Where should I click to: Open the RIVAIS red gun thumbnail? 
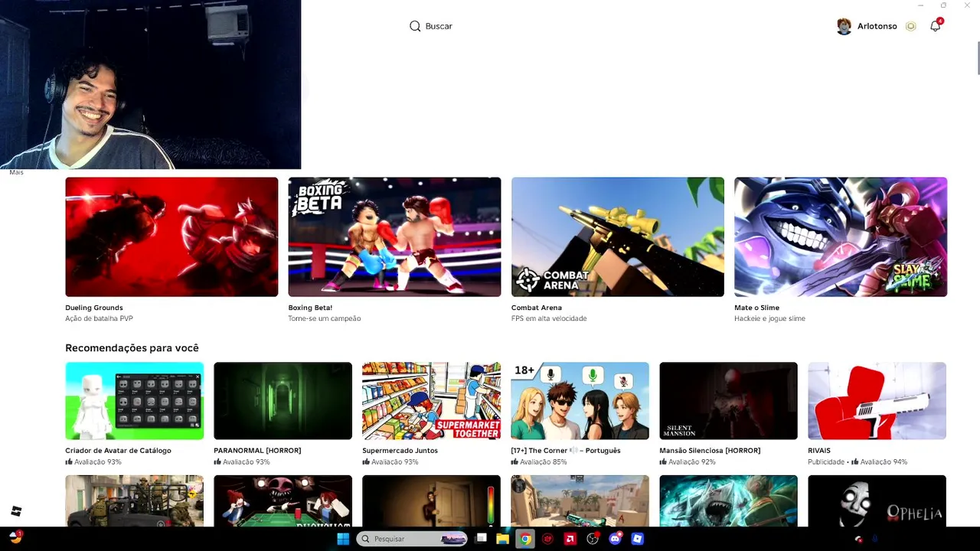point(877,401)
